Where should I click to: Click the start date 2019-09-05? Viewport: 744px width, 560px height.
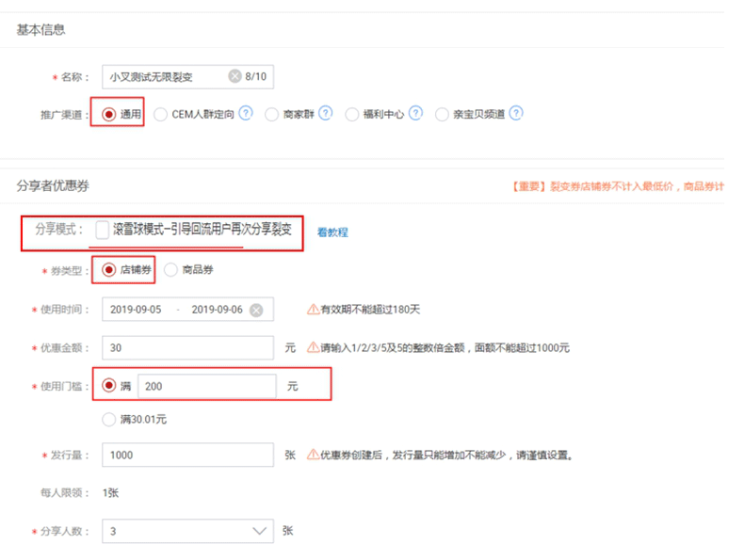coord(137,310)
